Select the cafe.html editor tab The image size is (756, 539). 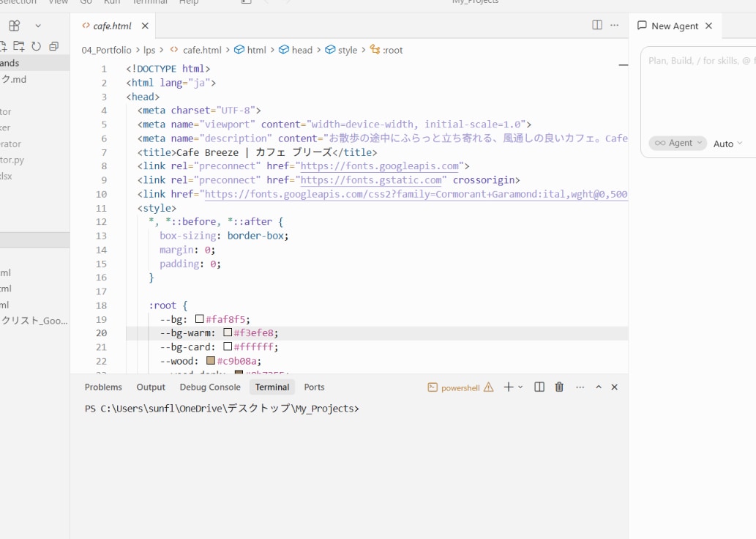pos(112,26)
